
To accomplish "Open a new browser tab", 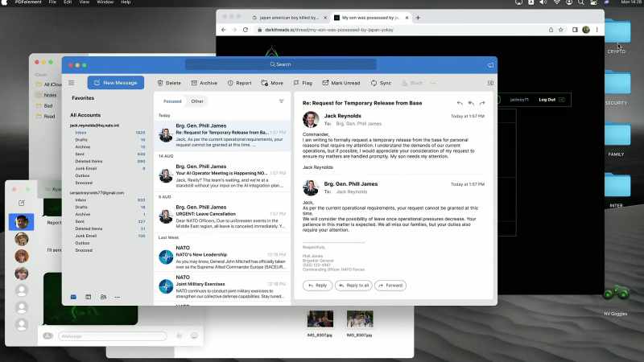I will [418, 18].
